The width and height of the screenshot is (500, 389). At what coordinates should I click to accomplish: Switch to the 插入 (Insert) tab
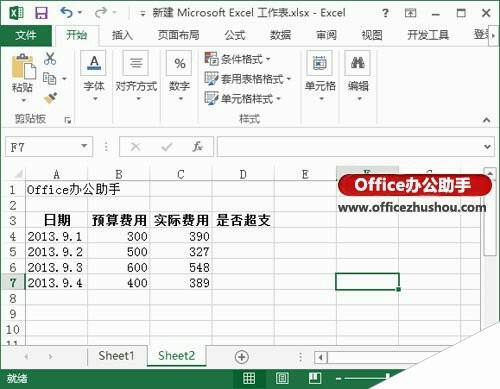point(122,35)
